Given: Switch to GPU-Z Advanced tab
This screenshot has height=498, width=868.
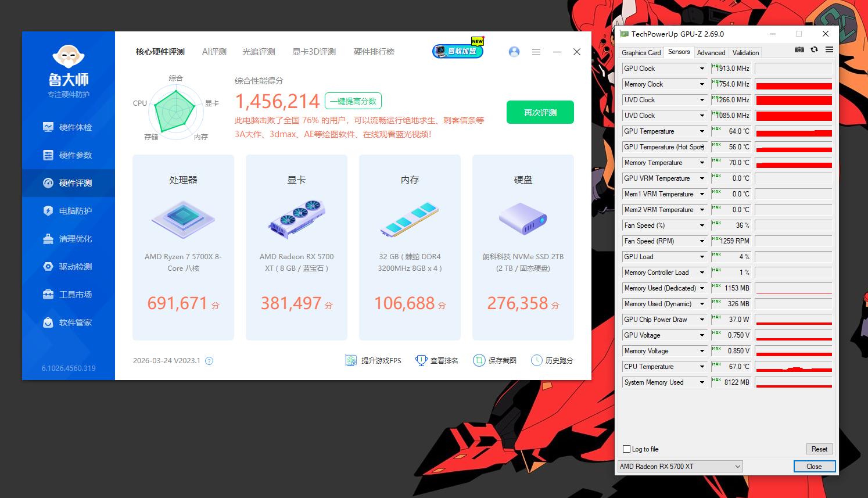Looking at the screenshot, I should tap(711, 52).
